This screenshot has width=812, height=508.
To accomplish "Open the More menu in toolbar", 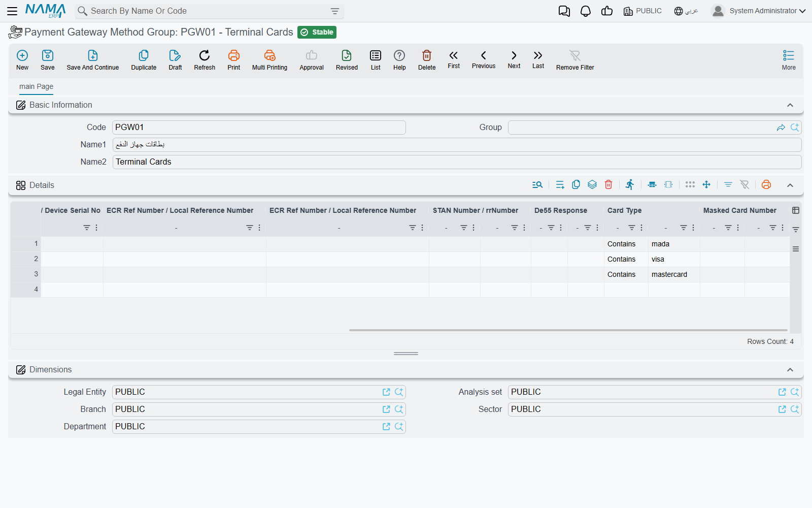I will pyautogui.click(x=789, y=60).
